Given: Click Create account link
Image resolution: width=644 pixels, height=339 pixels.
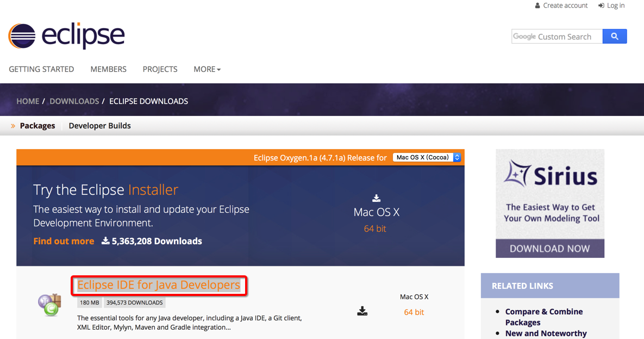Looking at the screenshot, I should (565, 6).
